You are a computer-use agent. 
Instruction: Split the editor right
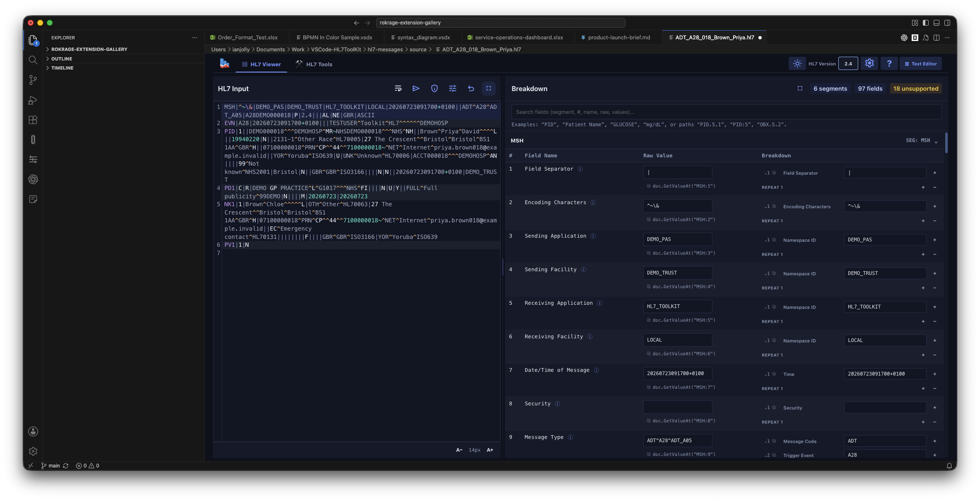click(937, 38)
